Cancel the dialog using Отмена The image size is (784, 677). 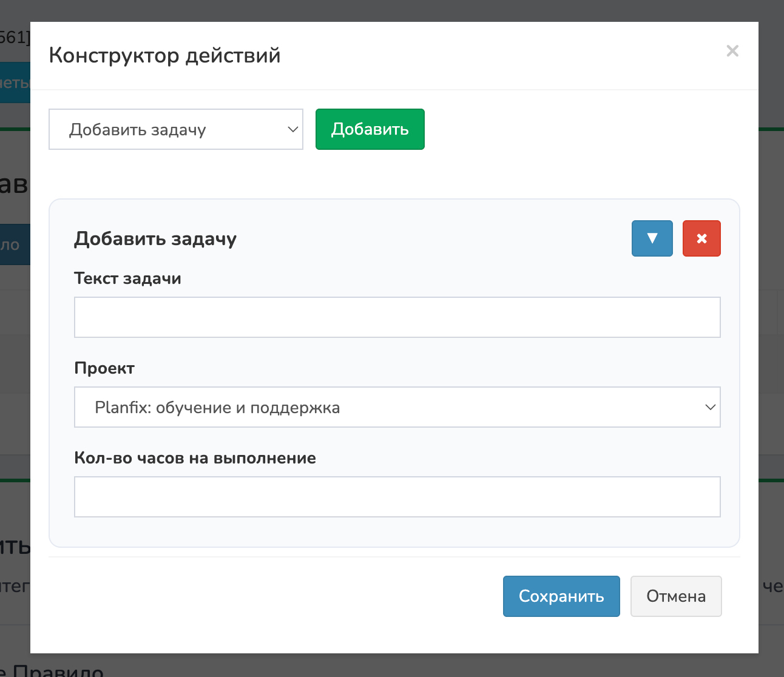(676, 596)
